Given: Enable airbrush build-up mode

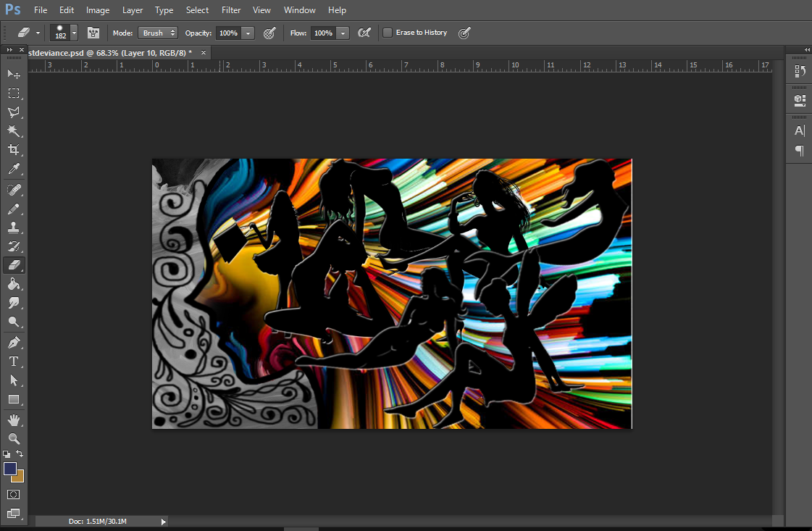Looking at the screenshot, I should click(x=364, y=33).
